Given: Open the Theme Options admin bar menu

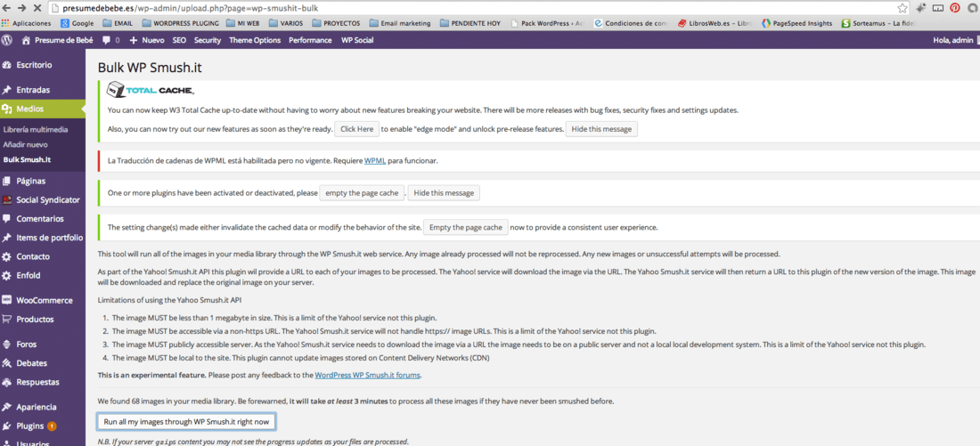Looking at the screenshot, I should 255,40.
